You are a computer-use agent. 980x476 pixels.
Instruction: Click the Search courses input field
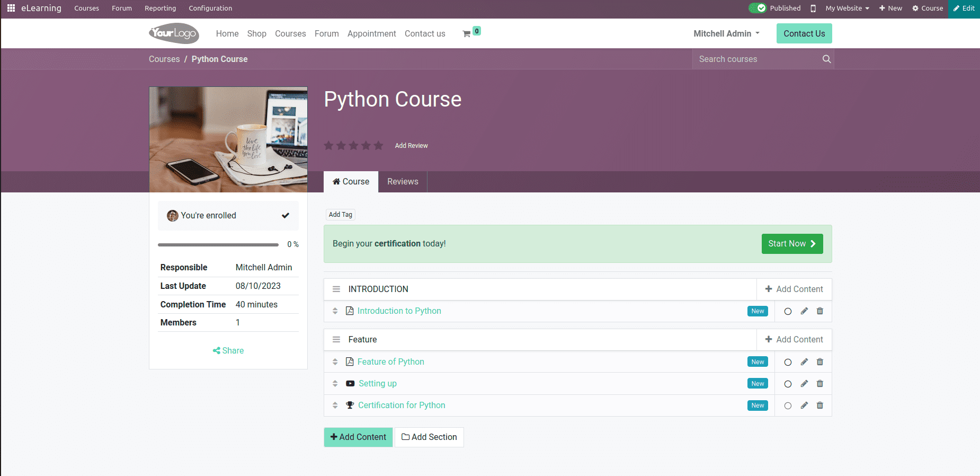point(756,59)
